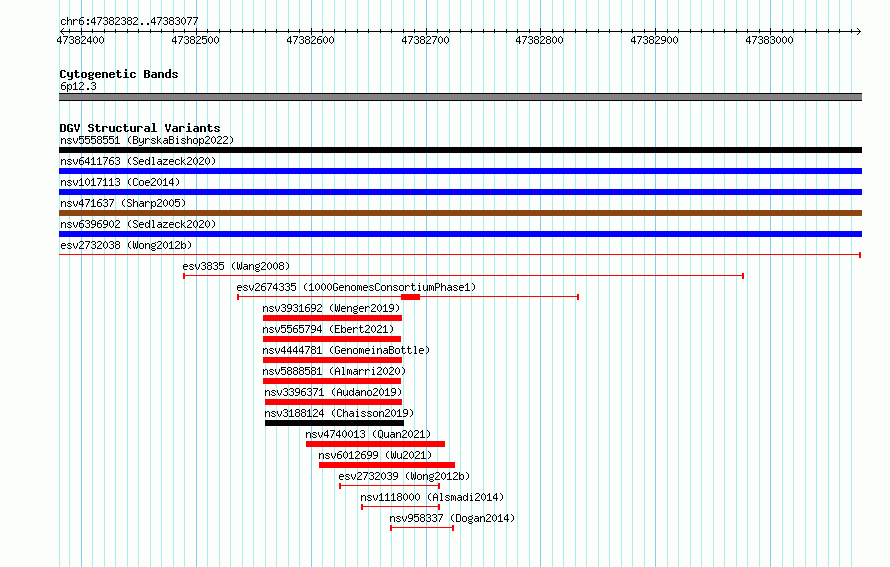Select the red nsv3931692 variant bar
Viewport: 890px width, 567px height.
point(332,318)
